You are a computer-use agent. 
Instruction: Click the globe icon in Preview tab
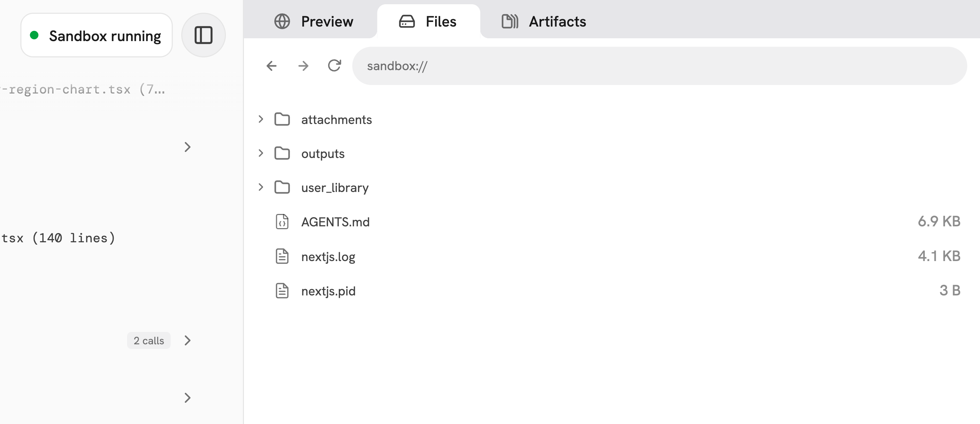pyautogui.click(x=282, y=21)
